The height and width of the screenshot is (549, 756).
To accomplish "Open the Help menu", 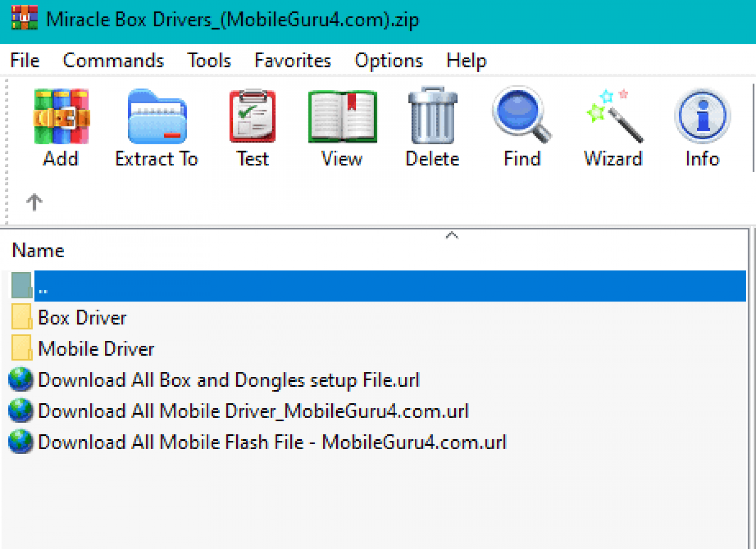I will click(466, 60).
